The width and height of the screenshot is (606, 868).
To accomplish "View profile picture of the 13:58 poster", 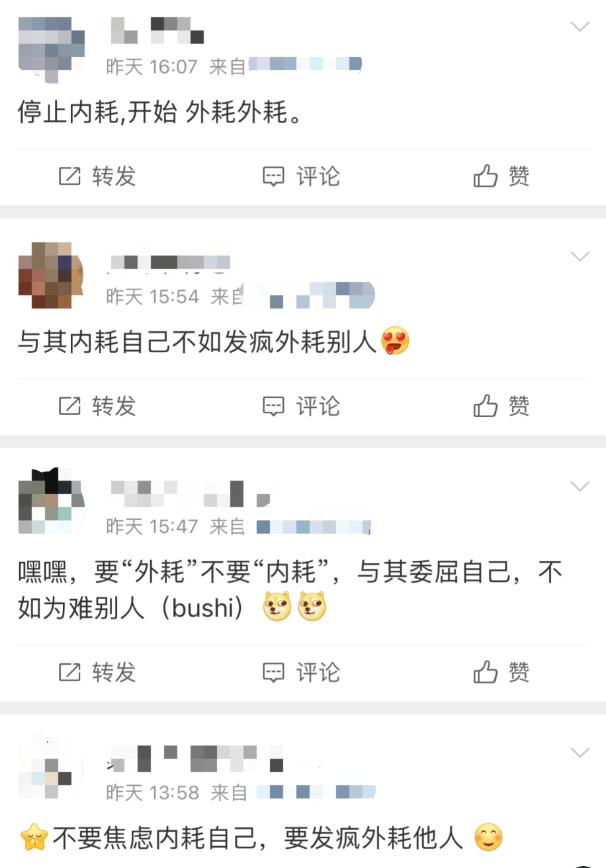I will point(46,768).
